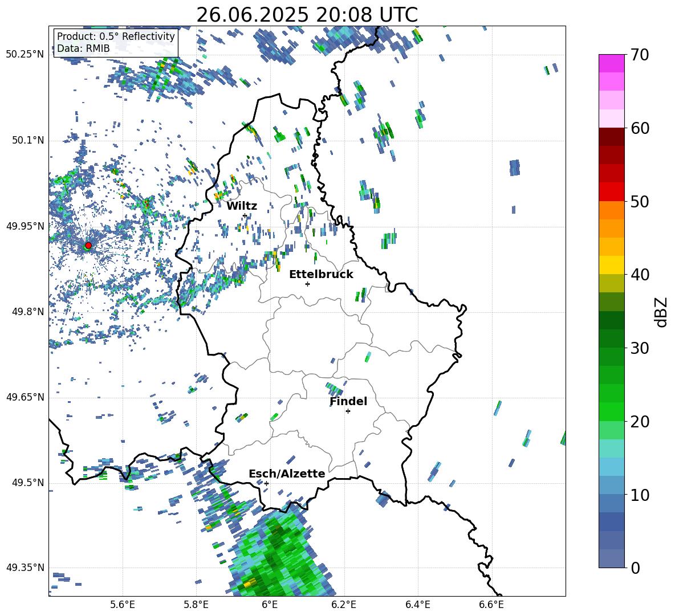The width and height of the screenshot is (675, 616).
Task: Click the 49.5°N latitude label
Action: [x=28, y=483]
